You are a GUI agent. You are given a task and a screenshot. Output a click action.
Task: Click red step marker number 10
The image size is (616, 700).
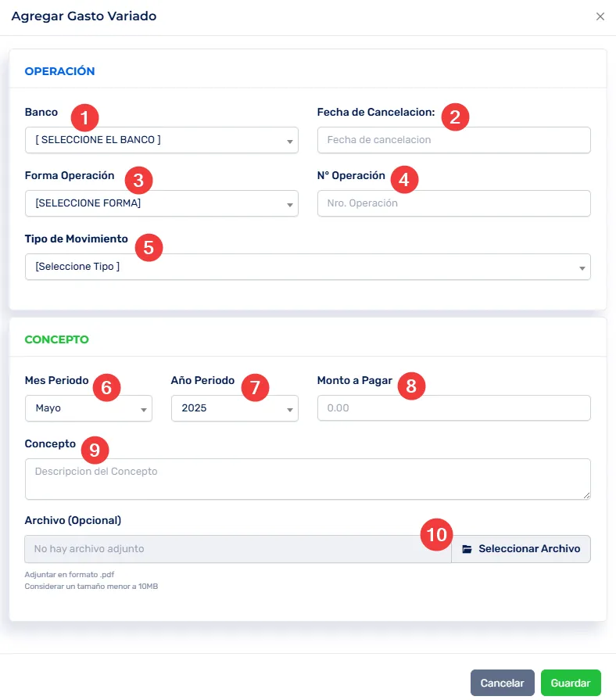[436, 535]
